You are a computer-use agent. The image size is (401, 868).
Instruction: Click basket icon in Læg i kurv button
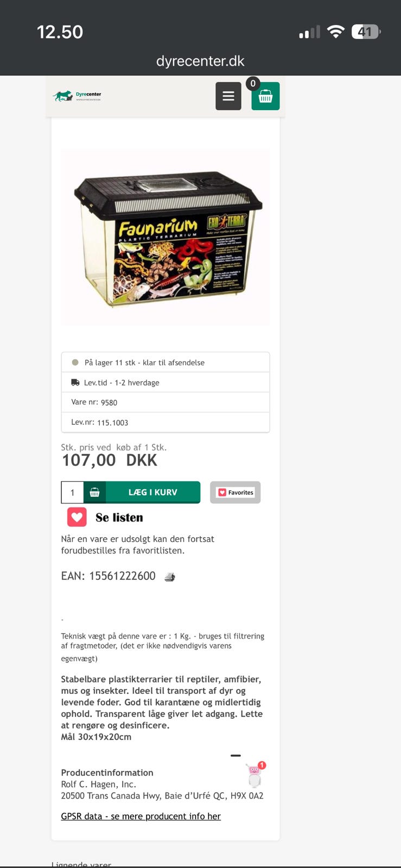pos(94,492)
